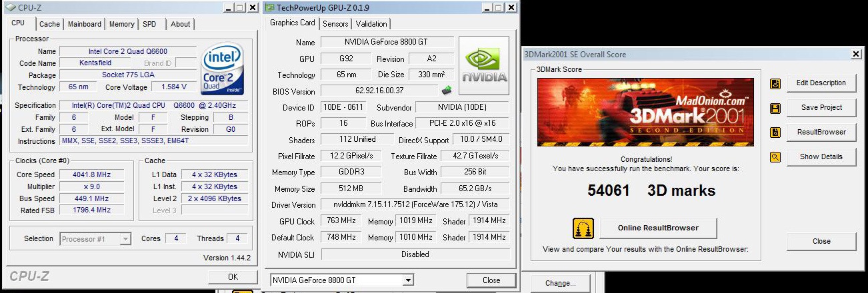Click the Driver Version field nvlddmkm 7.15.11.7512
The width and height of the screenshot is (868, 293).
415,204
